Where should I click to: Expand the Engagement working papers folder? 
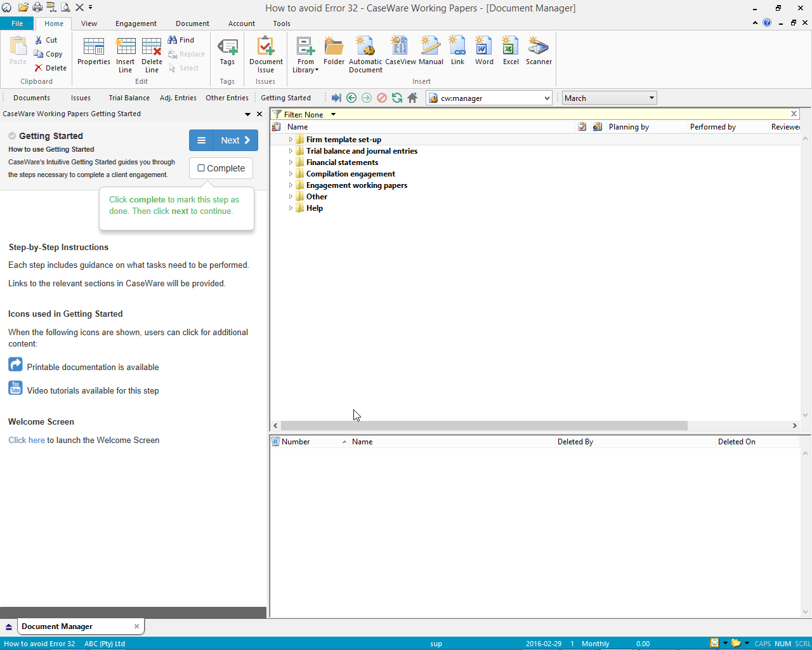[x=291, y=185]
